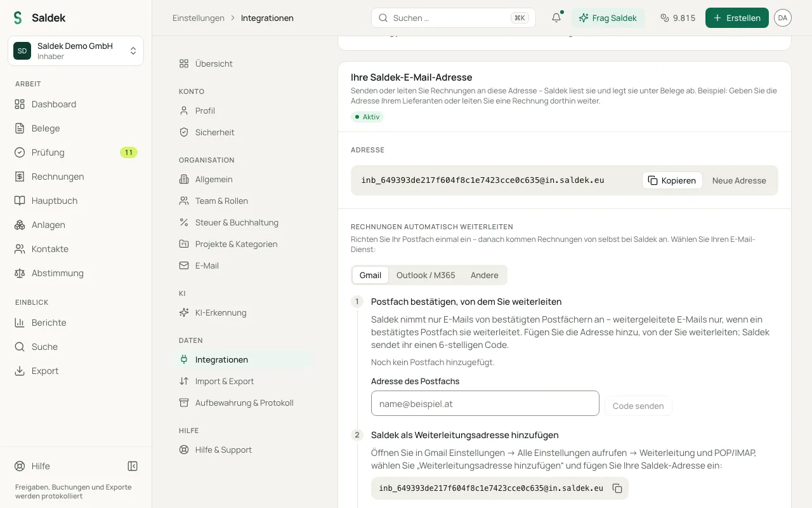This screenshot has width=812, height=508.
Task: Go to Kontakte
Action: click(x=76, y=249)
